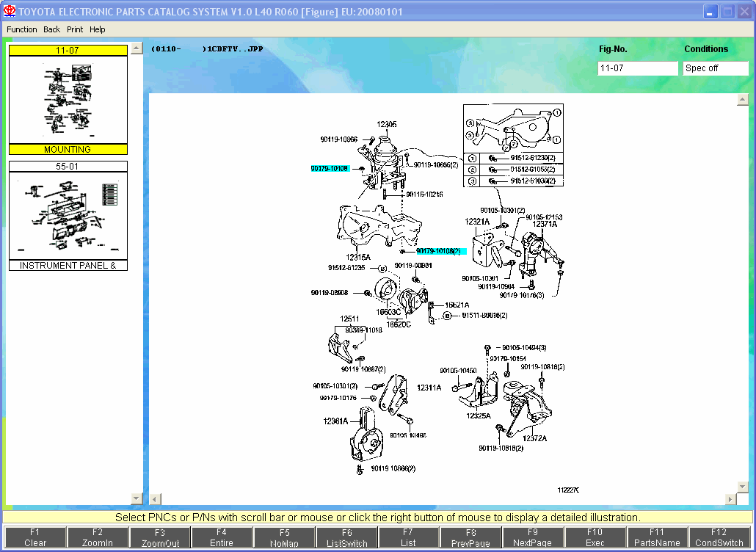Click the F3 ZoomOut button

coord(159,537)
